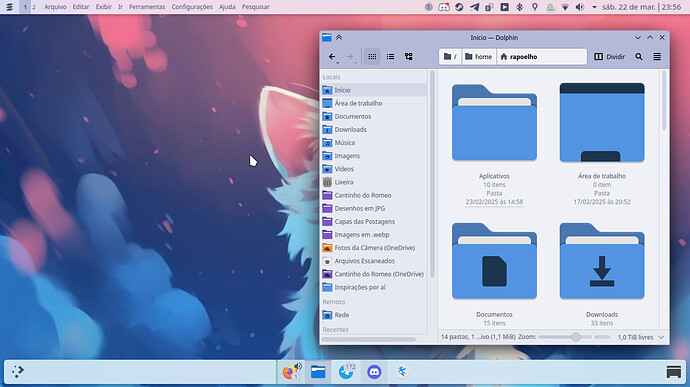This screenshot has width=690, height=387.
Task: Select Documentos in the sidebar
Action: tap(374, 116)
